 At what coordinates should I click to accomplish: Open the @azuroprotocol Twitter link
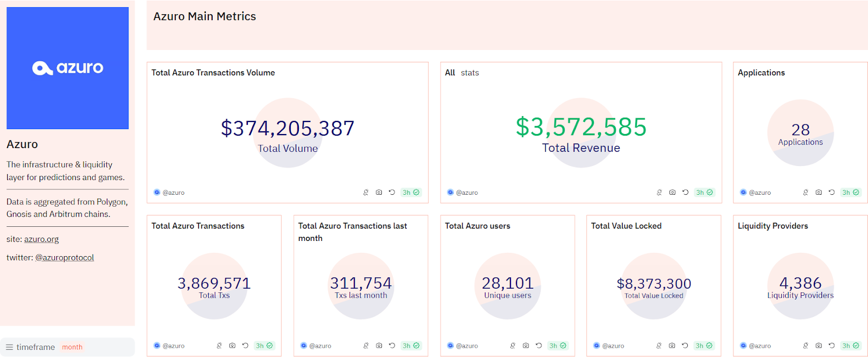pyautogui.click(x=65, y=258)
